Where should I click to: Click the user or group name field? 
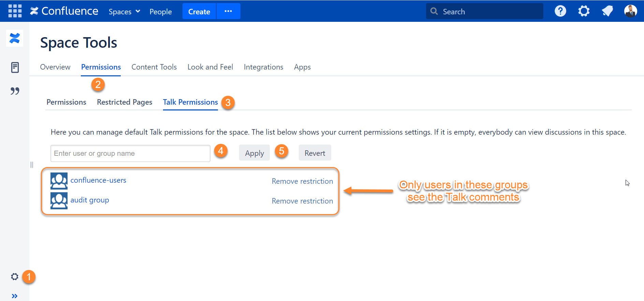[x=130, y=153]
